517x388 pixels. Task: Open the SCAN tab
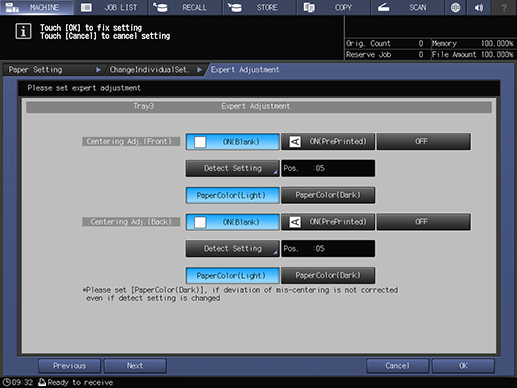(407, 7)
